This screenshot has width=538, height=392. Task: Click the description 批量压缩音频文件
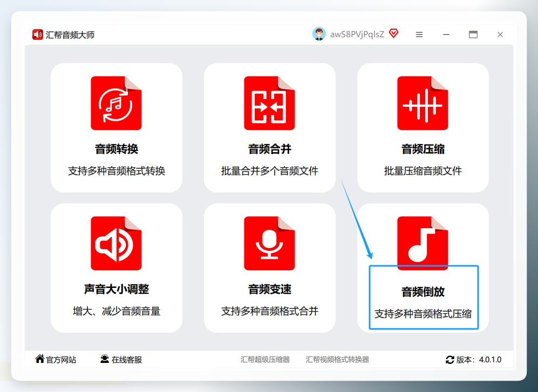[x=423, y=171]
